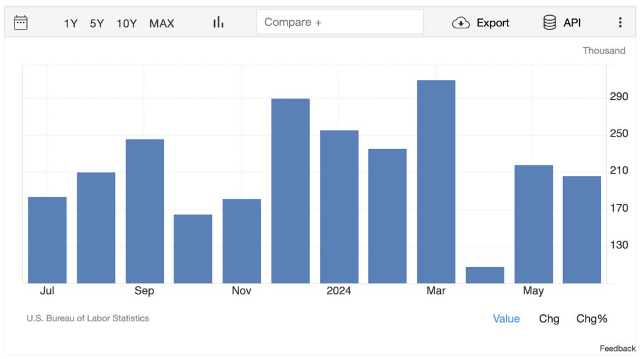The width and height of the screenshot is (644, 359).
Task: Open the calendar date range picker
Action: [x=21, y=23]
